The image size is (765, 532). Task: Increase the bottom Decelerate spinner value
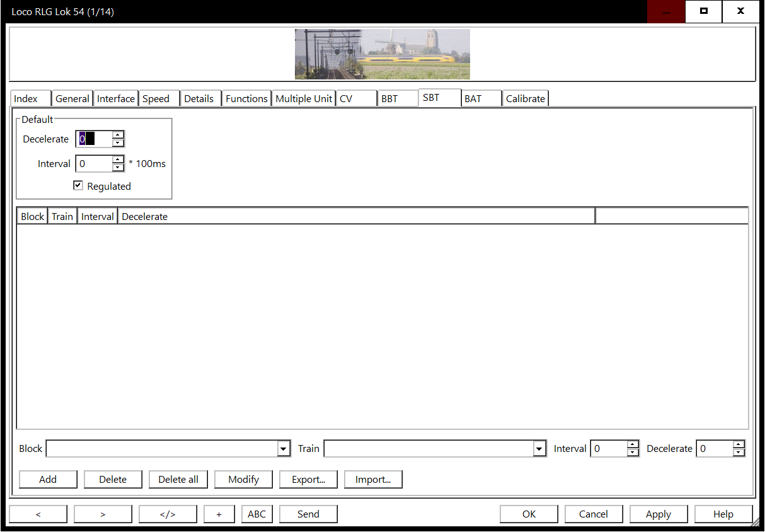point(739,445)
